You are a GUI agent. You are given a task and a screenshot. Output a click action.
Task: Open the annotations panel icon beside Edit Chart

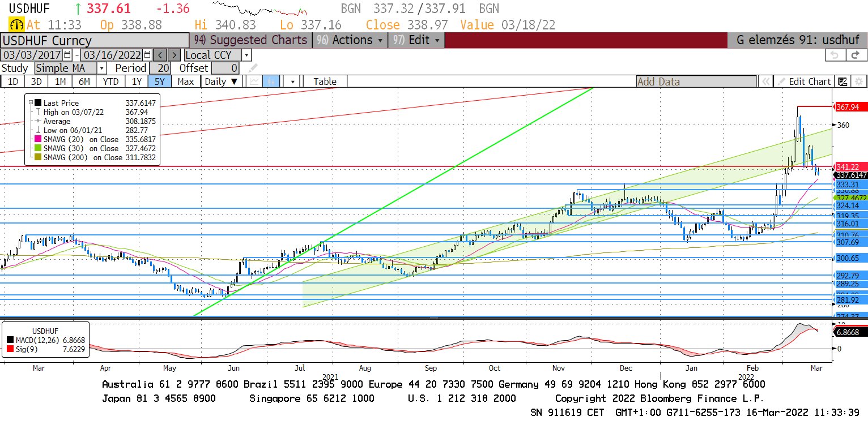tap(843, 81)
